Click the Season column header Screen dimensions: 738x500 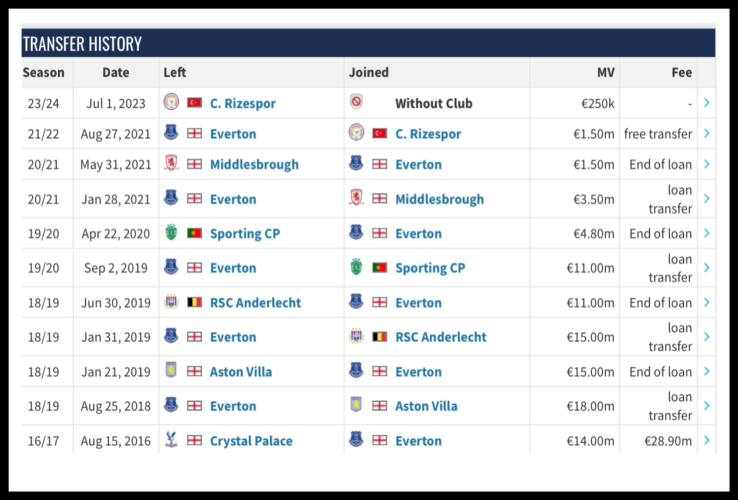[x=43, y=73]
